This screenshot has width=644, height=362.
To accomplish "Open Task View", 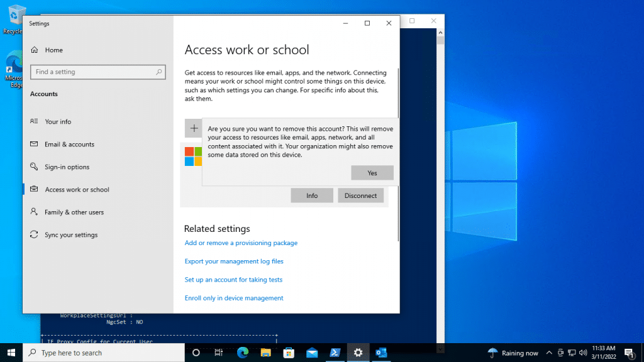I will [x=218, y=353].
